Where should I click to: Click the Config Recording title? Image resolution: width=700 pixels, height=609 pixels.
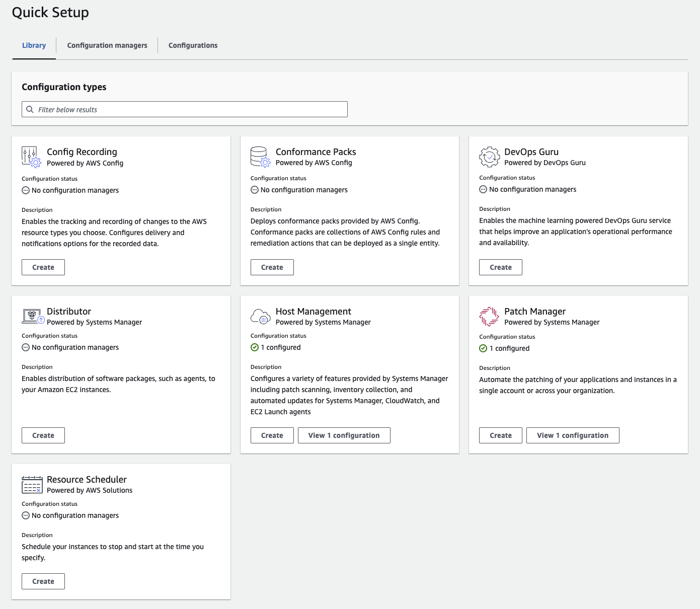tap(82, 152)
